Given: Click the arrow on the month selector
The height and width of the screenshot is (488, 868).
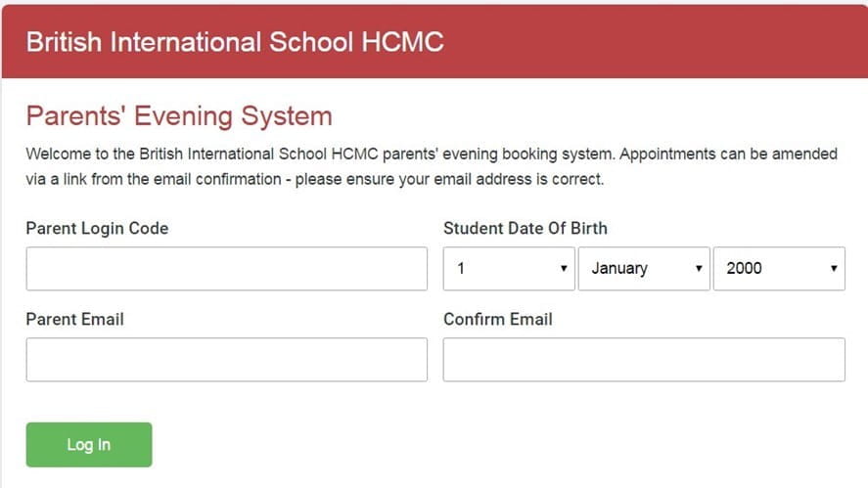Looking at the screenshot, I should (x=698, y=269).
